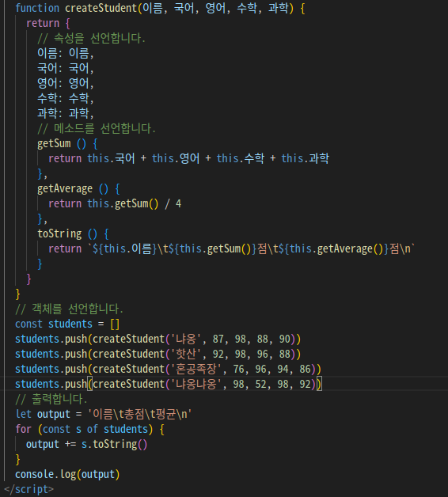Screen dimensions: 448x497
Task: Click the 'function' keyword on first line
Action: coord(37,8)
